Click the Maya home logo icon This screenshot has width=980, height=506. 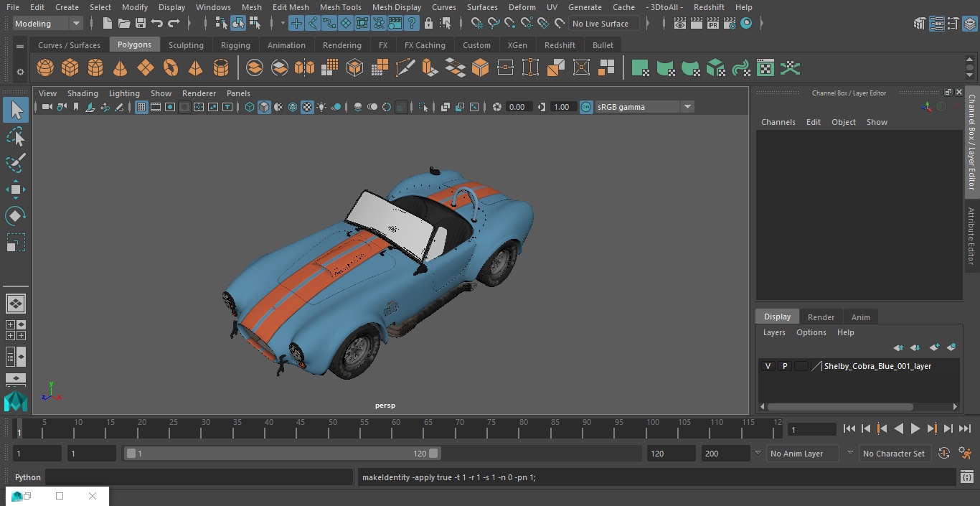click(16, 400)
